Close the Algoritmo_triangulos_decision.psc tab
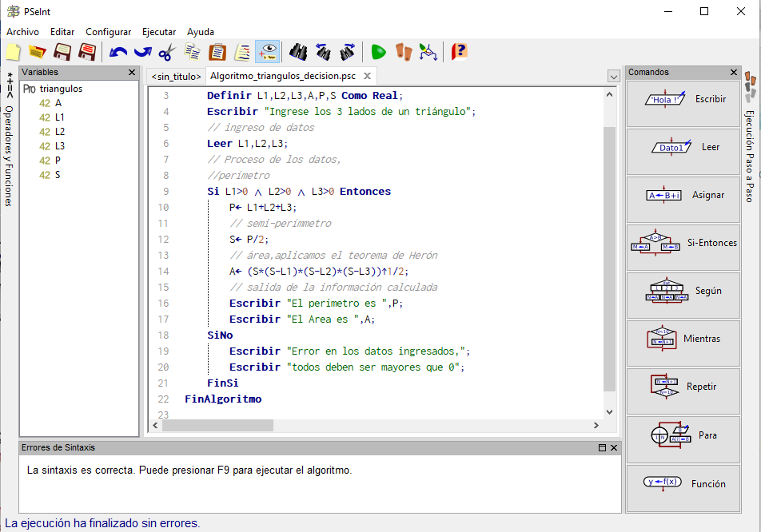The image size is (761, 532). point(368,76)
